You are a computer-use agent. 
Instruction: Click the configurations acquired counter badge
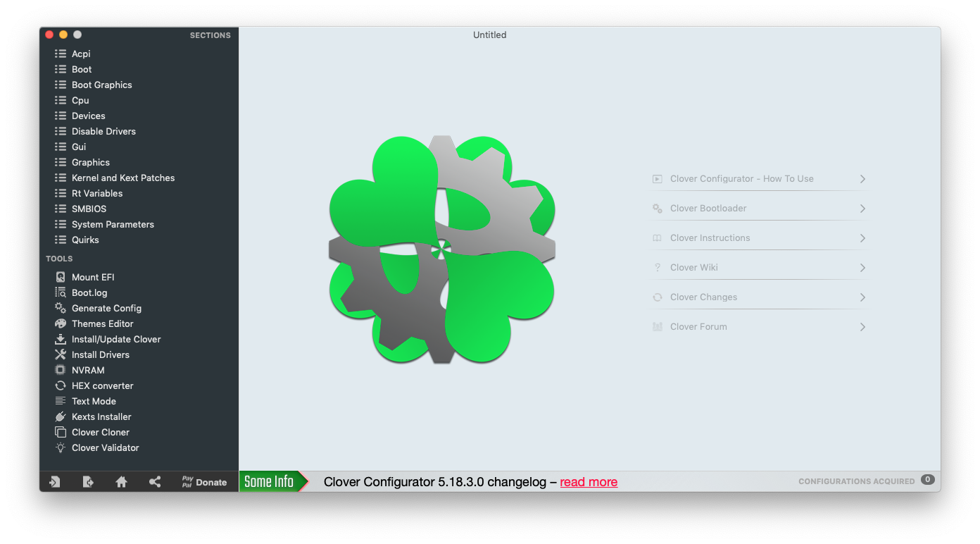(x=928, y=480)
